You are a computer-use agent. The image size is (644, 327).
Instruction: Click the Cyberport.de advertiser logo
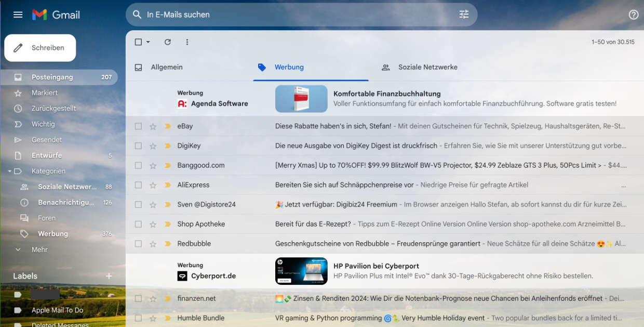tap(182, 276)
